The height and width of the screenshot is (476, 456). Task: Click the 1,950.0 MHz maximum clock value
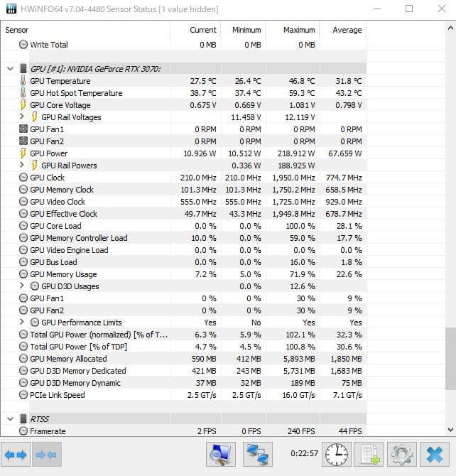coord(293,178)
